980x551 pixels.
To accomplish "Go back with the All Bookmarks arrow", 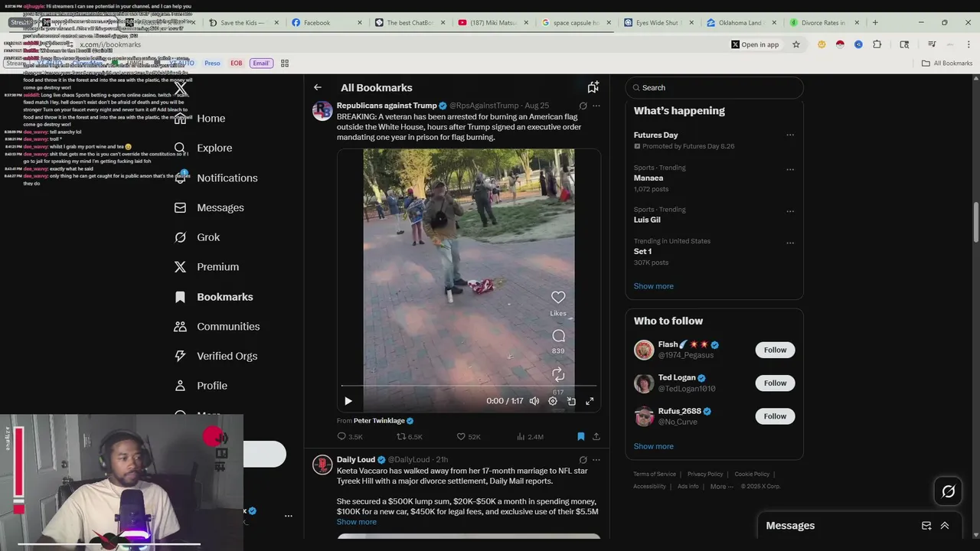I will pyautogui.click(x=318, y=87).
